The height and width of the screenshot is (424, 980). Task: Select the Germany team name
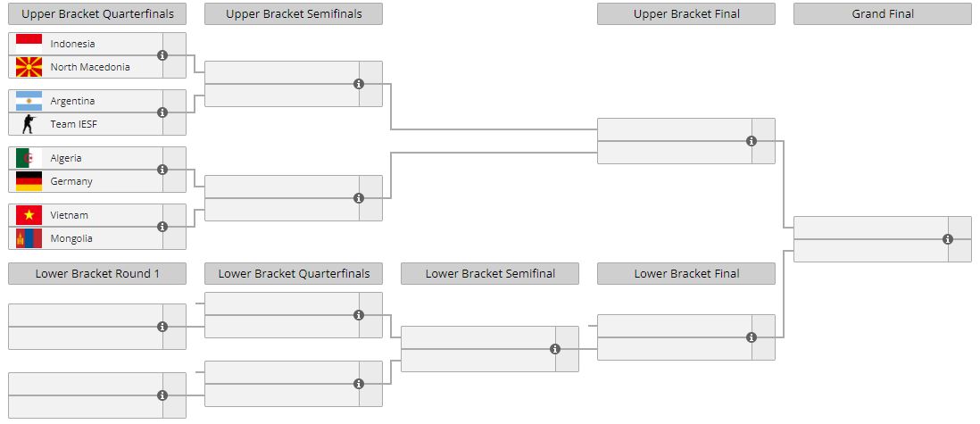(x=71, y=181)
